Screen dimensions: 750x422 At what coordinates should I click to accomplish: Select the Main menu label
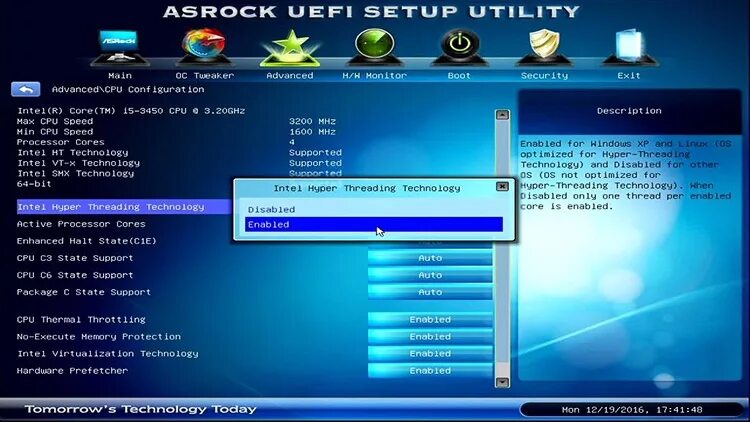(120, 76)
